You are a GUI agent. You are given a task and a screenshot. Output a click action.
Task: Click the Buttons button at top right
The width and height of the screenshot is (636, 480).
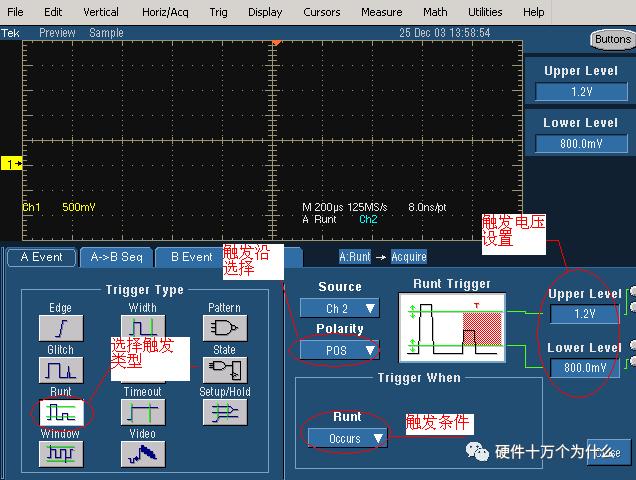pyautogui.click(x=611, y=40)
